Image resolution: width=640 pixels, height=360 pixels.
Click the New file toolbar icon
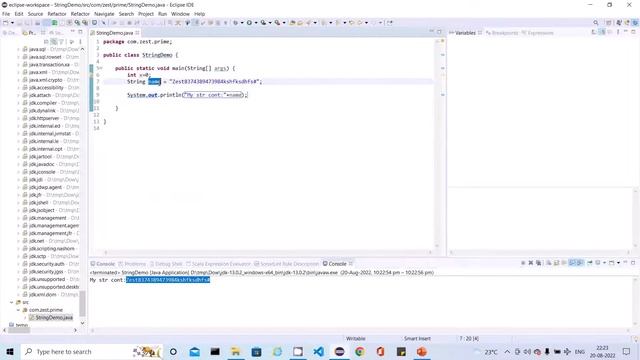pyautogui.click(x=5, y=23)
